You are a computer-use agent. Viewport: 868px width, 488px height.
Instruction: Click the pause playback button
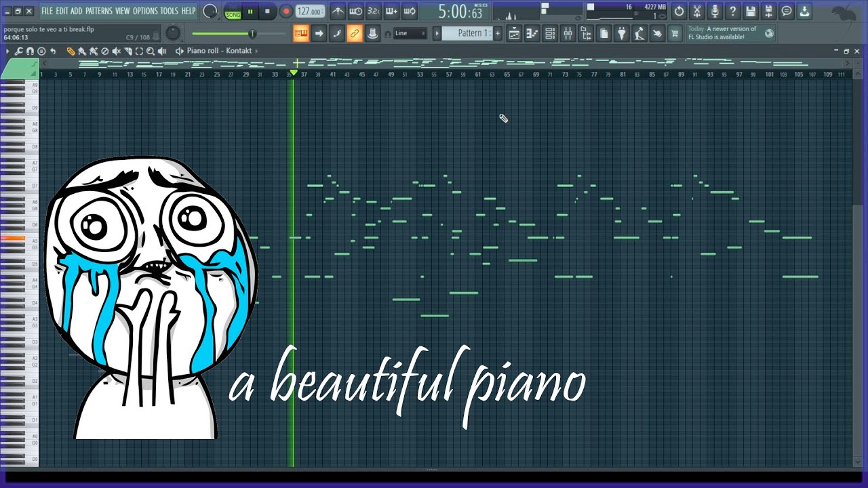[x=250, y=12]
